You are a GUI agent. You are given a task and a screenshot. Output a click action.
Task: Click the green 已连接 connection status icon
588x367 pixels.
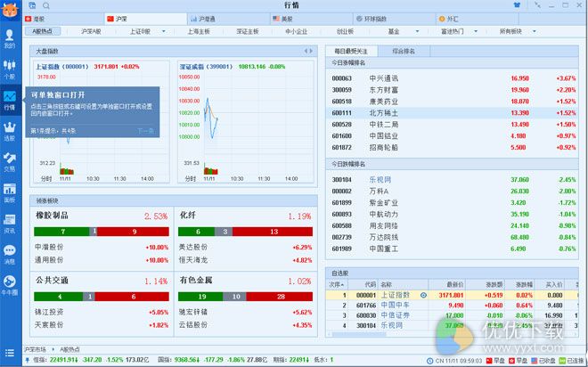[562, 361]
